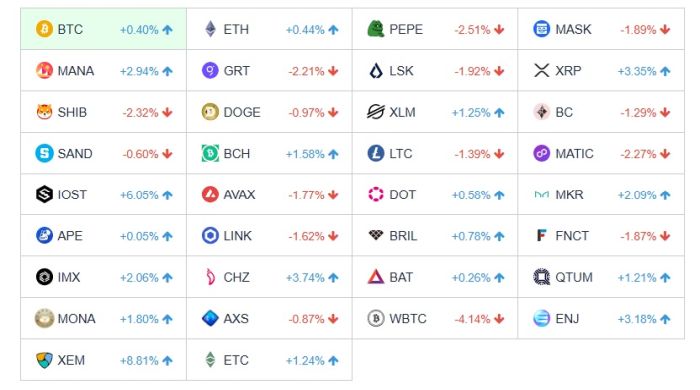Open the ETC ticker label
Screen dimensions: 700x390
point(236,360)
